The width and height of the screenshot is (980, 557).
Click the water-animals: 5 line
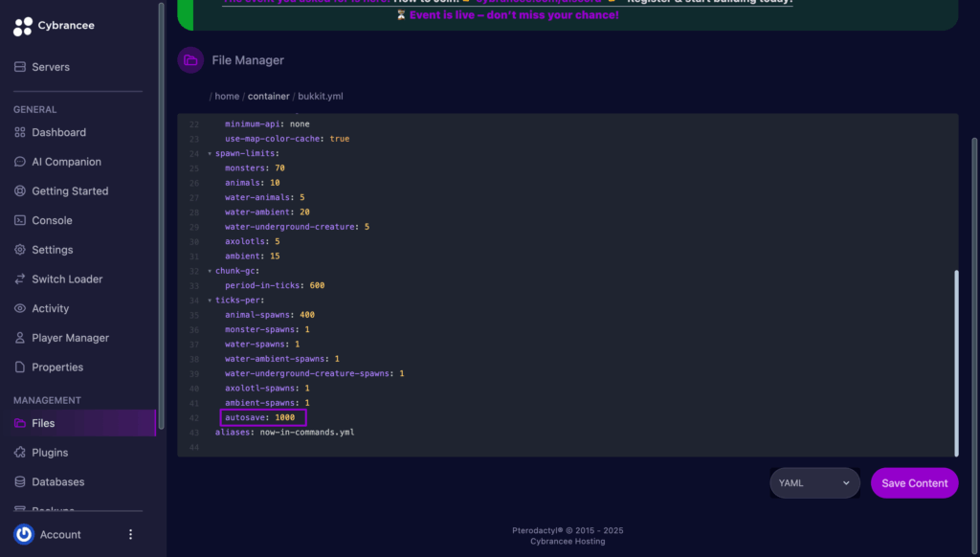pyautogui.click(x=264, y=197)
